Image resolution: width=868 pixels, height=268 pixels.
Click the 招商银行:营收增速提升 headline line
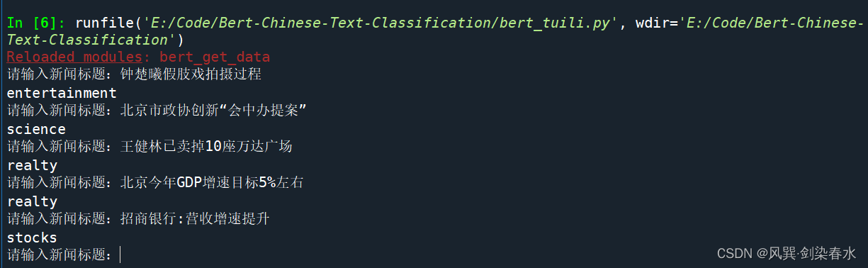pyautogui.click(x=138, y=218)
